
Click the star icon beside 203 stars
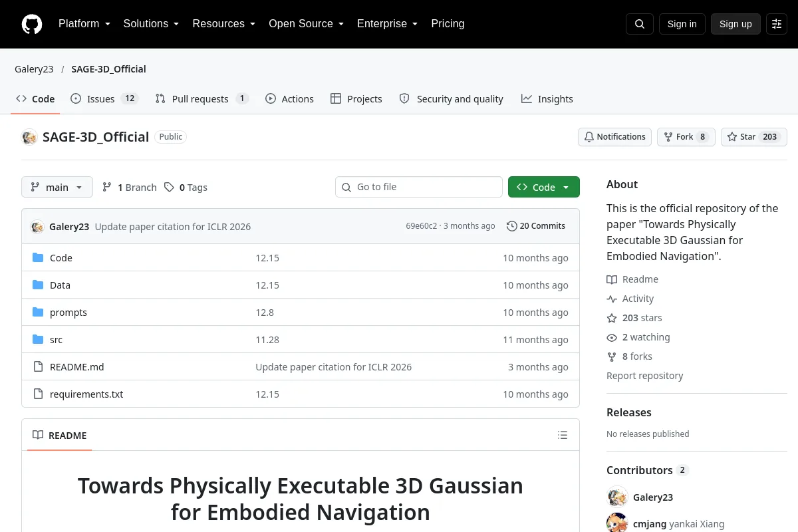point(612,319)
